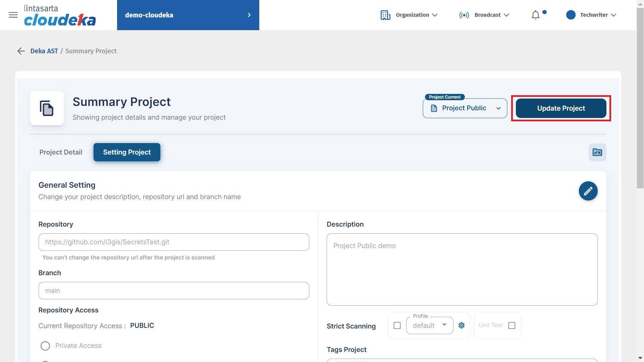The width and height of the screenshot is (644, 362).
Task: Click the General Setting heading
Action: [67, 185]
